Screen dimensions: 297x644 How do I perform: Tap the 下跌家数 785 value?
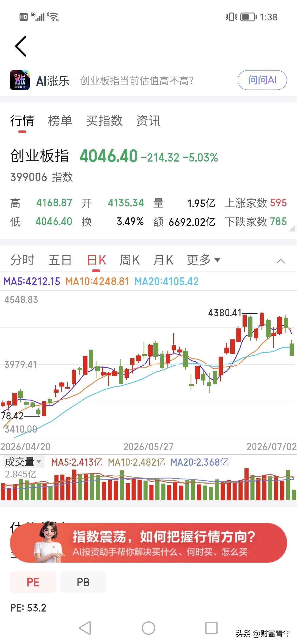(x=278, y=222)
